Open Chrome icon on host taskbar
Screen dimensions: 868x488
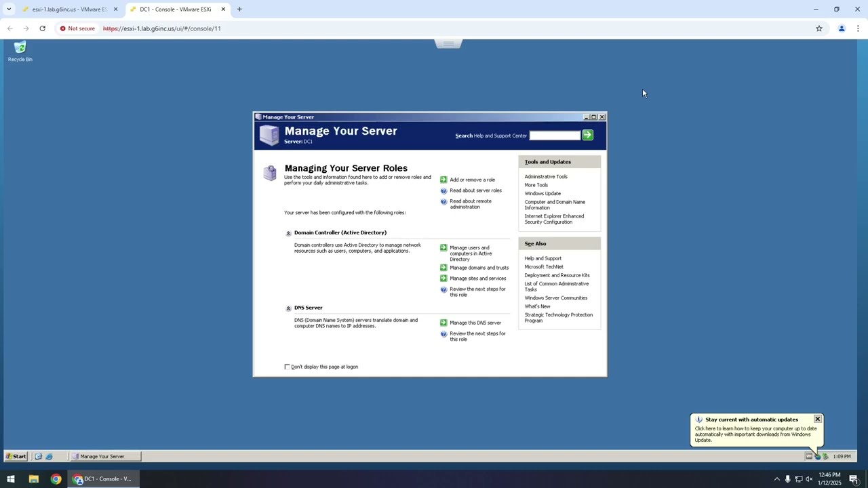pyautogui.click(x=56, y=479)
